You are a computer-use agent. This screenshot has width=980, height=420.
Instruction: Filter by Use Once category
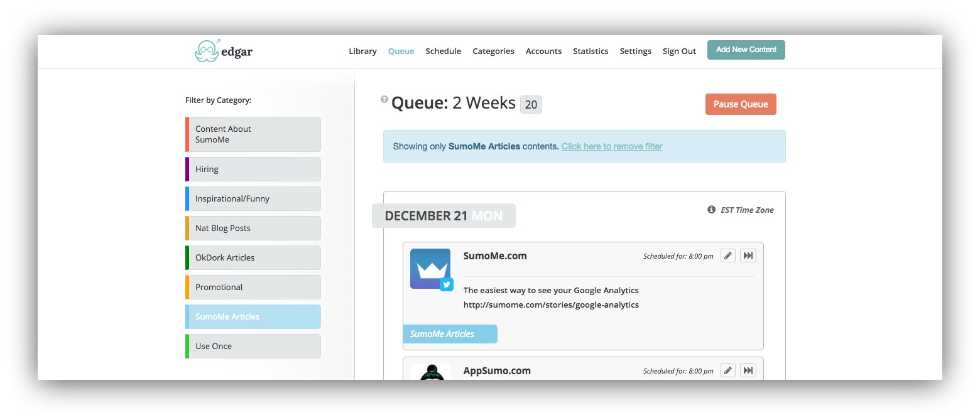[x=253, y=346]
